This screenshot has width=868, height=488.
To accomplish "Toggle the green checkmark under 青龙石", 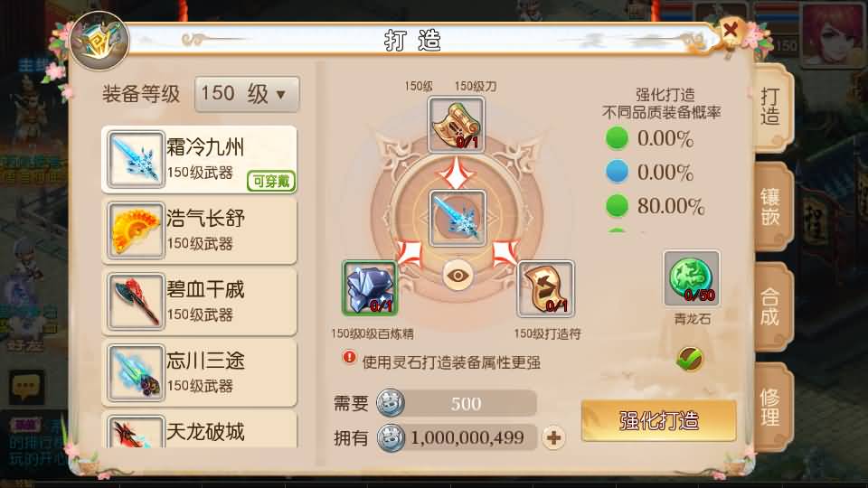I will point(690,359).
